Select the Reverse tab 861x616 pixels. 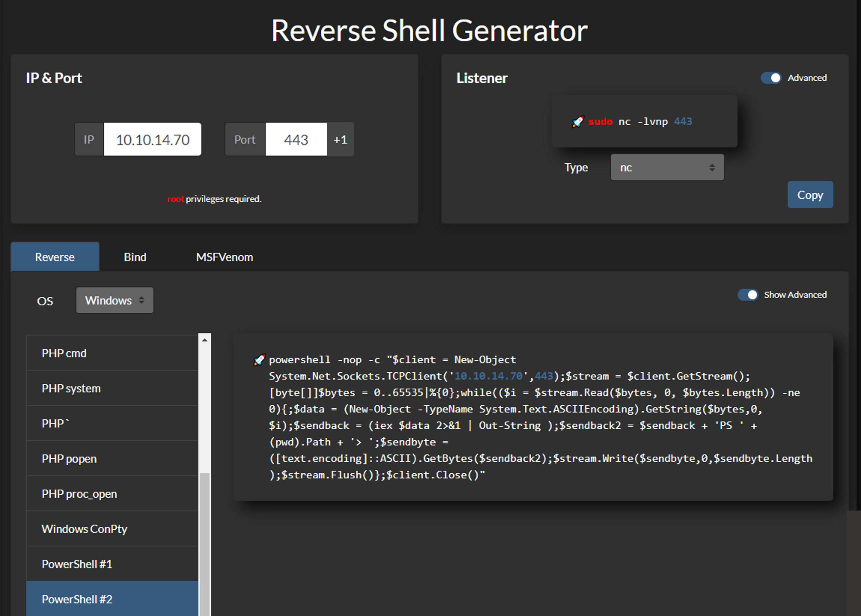[55, 257]
